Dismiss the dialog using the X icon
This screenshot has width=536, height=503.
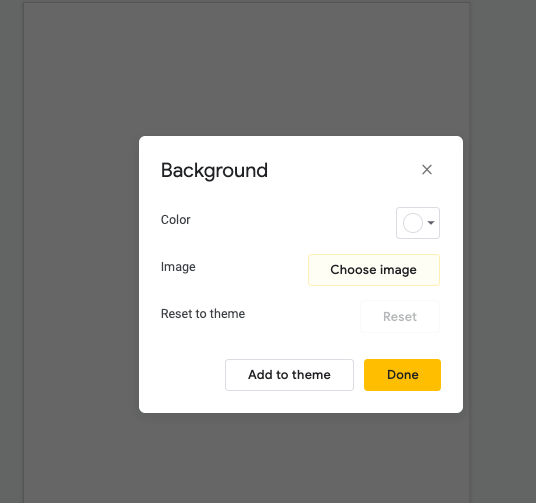pyautogui.click(x=427, y=170)
